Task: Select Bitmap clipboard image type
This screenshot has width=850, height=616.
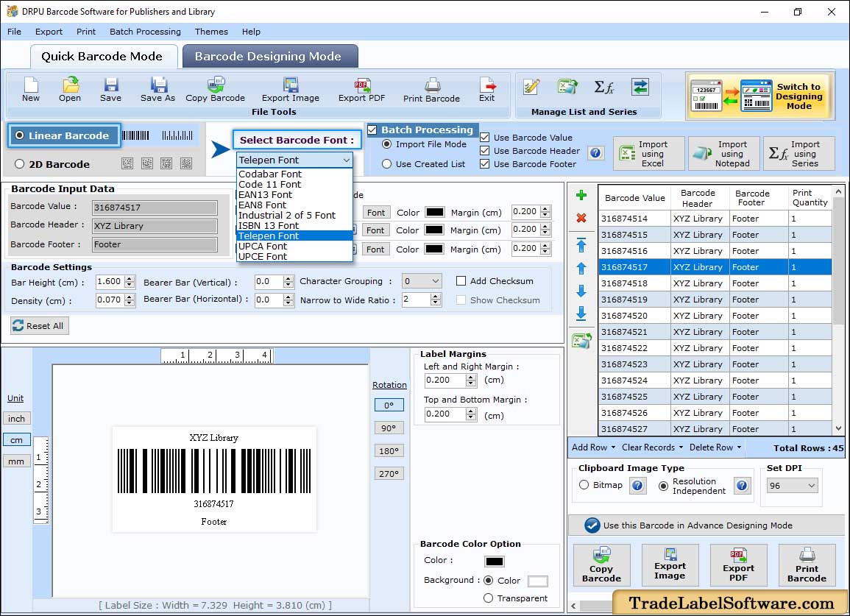Action: (x=584, y=485)
